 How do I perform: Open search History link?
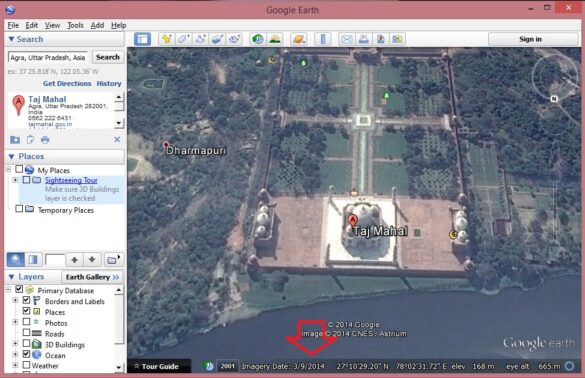coord(109,84)
